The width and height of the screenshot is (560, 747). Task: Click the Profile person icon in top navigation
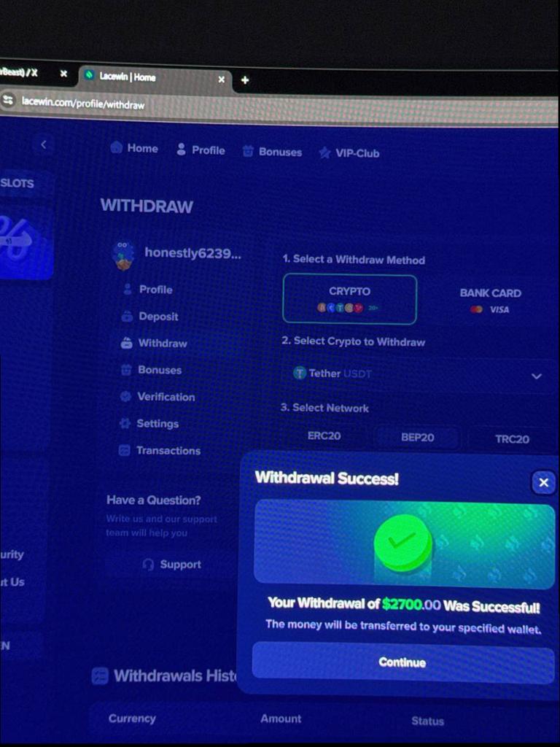[181, 150]
